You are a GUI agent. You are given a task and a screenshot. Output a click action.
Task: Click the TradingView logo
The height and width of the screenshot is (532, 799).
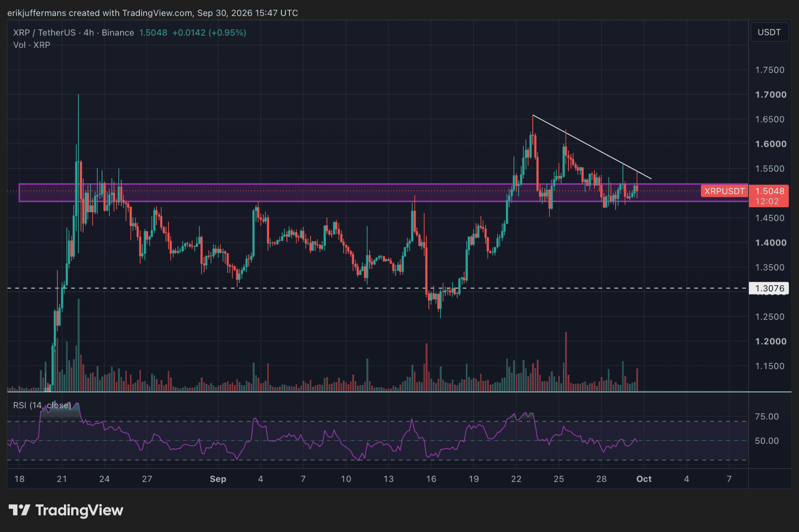pyautogui.click(x=66, y=510)
